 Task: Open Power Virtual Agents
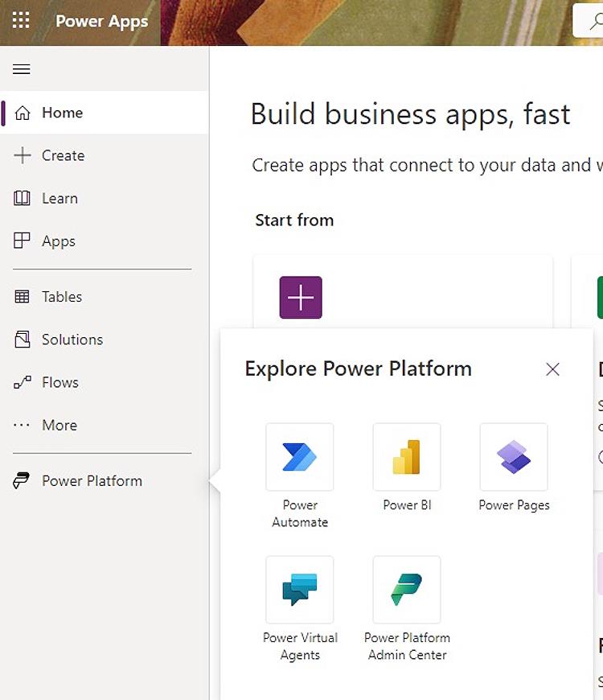[300, 599]
